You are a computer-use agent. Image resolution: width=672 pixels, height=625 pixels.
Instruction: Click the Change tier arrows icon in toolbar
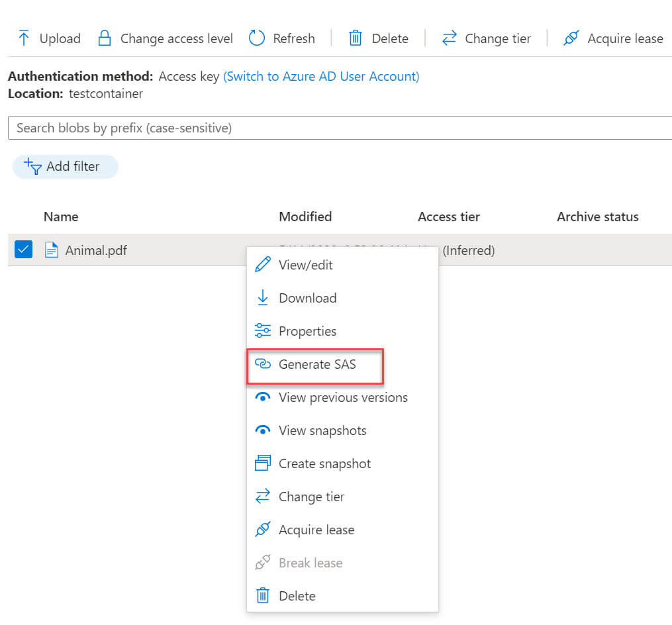coord(449,38)
